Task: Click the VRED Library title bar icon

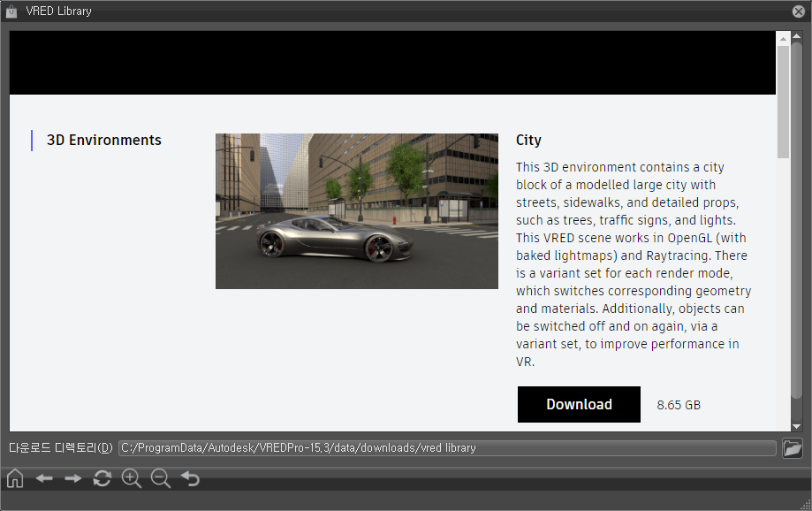Action: click(11, 11)
